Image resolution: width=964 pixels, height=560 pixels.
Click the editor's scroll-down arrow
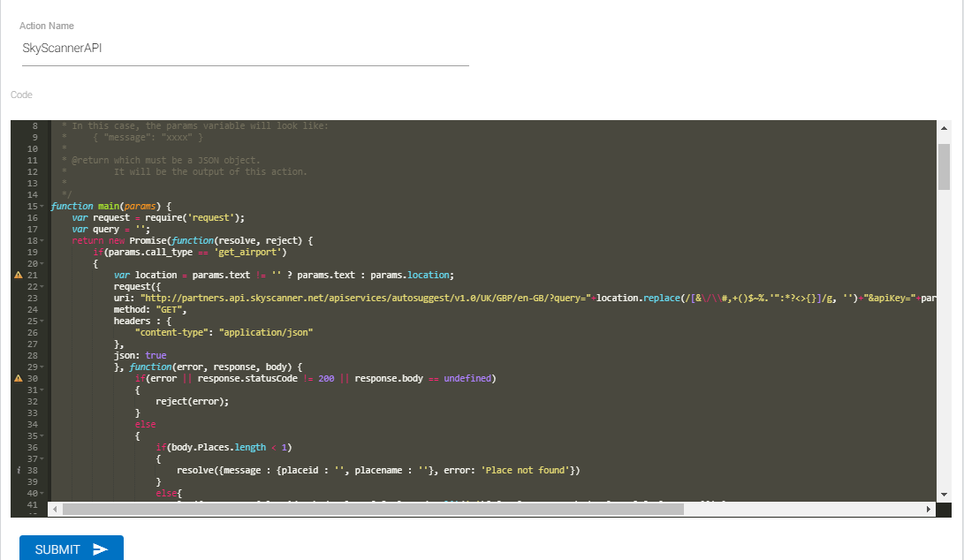tap(944, 494)
